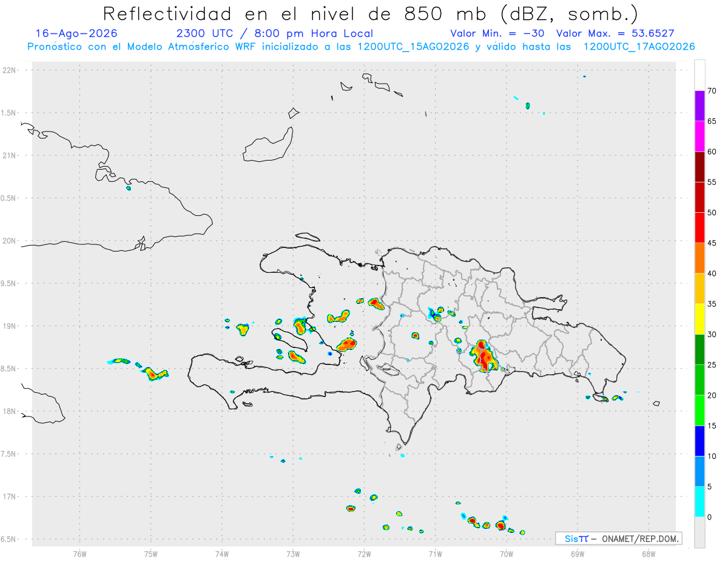
Task: Click the colorbar value '60'
Action: point(712,152)
